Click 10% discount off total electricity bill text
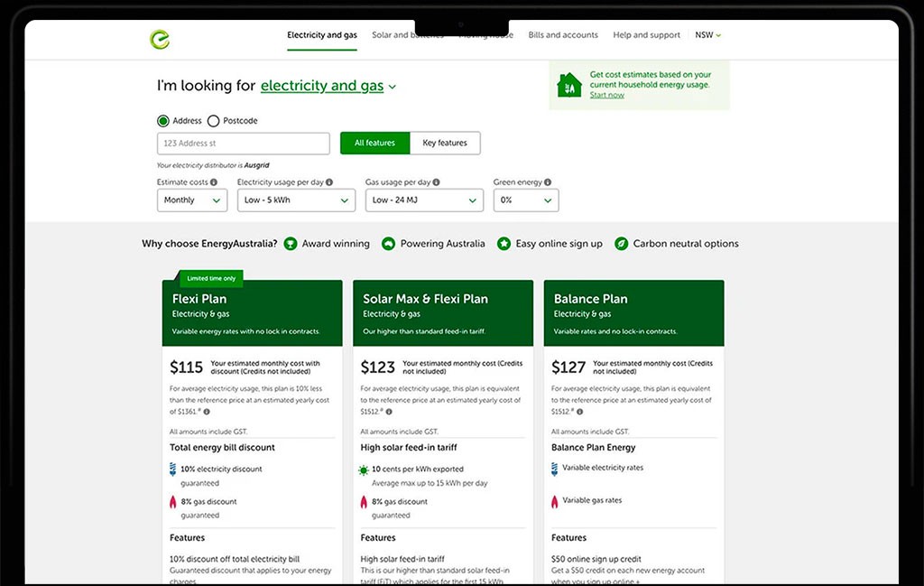 point(235,559)
